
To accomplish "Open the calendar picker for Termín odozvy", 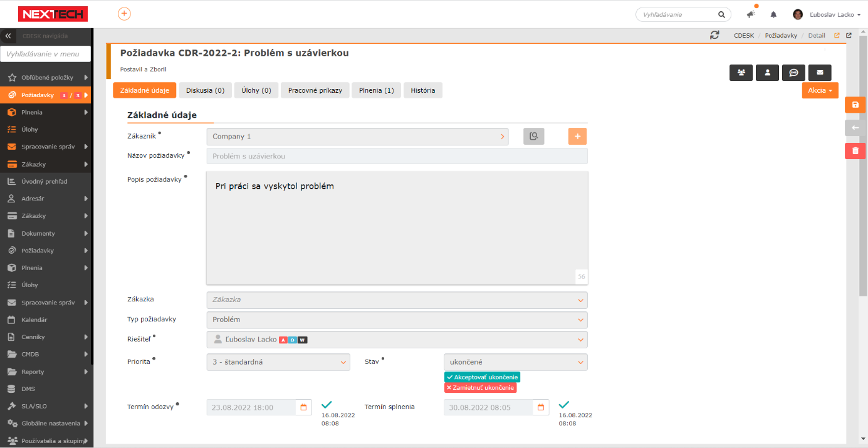I will coord(304,407).
